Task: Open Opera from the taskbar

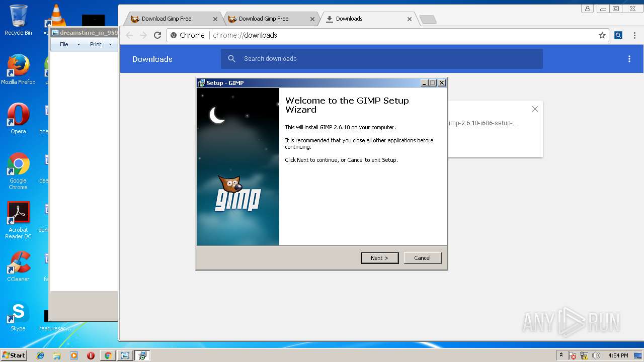Action: coord(91,355)
